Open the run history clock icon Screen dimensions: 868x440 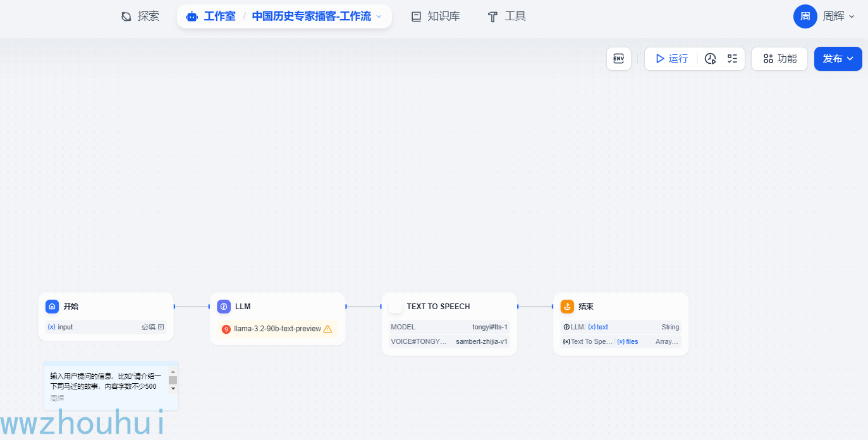711,59
